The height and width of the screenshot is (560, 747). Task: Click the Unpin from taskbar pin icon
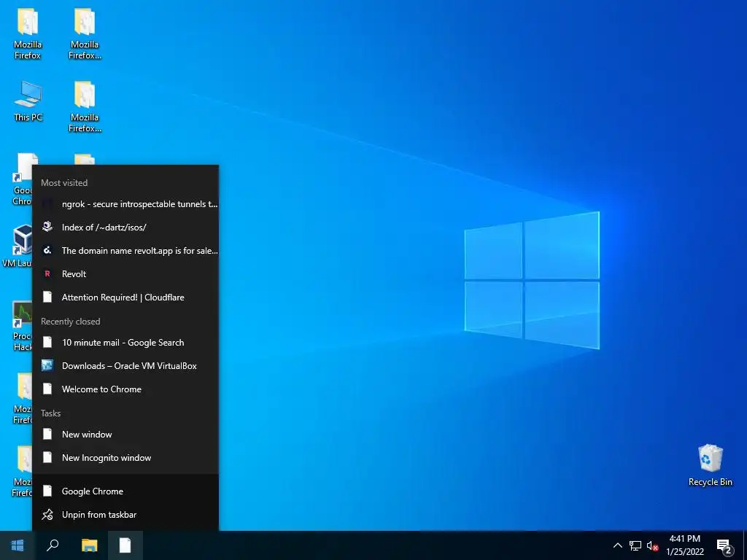tap(47, 514)
